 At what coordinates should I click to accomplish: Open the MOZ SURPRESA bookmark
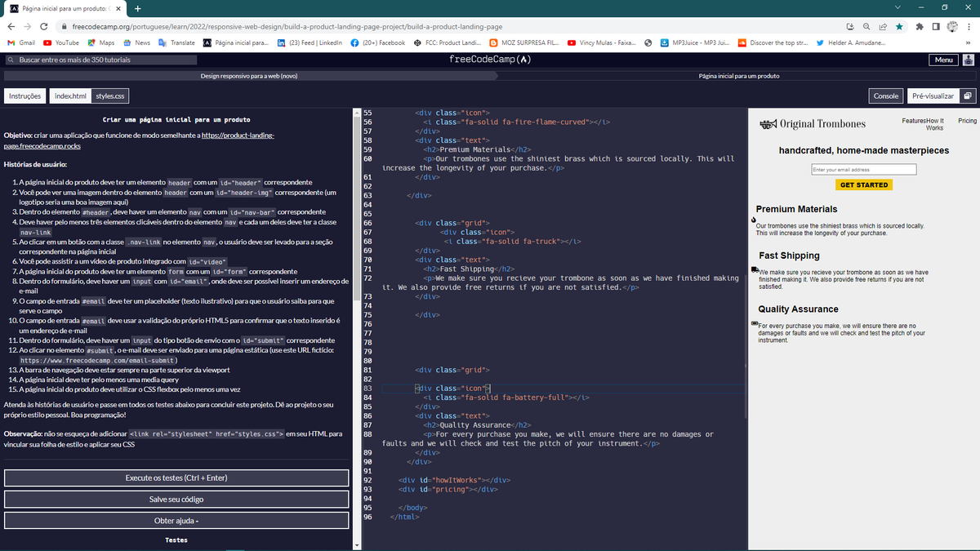click(x=523, y=42)
